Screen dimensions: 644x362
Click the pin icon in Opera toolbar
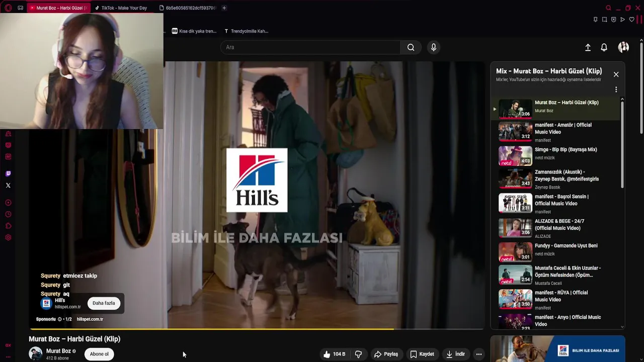click(595, 20)
